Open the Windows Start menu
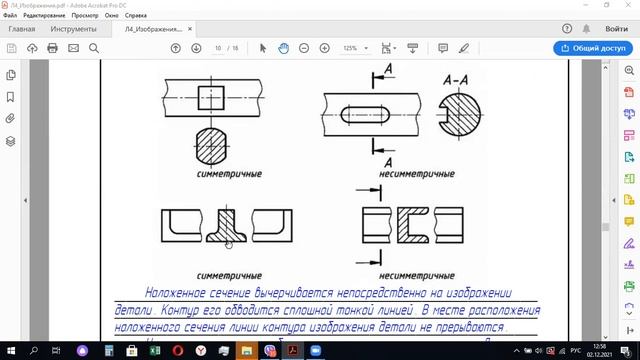 [x=11, y=351]
